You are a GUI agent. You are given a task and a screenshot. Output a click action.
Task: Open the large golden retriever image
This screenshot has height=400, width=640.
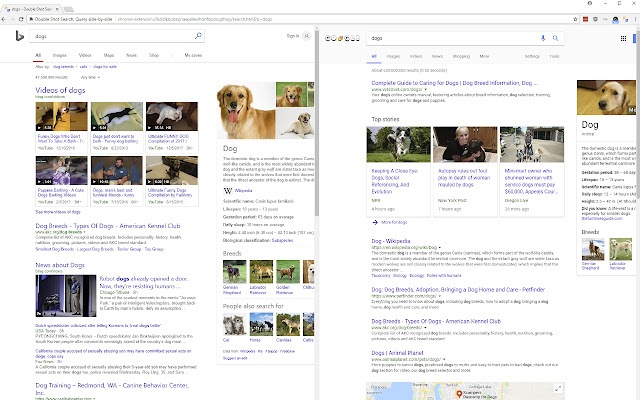click(247, 110)
